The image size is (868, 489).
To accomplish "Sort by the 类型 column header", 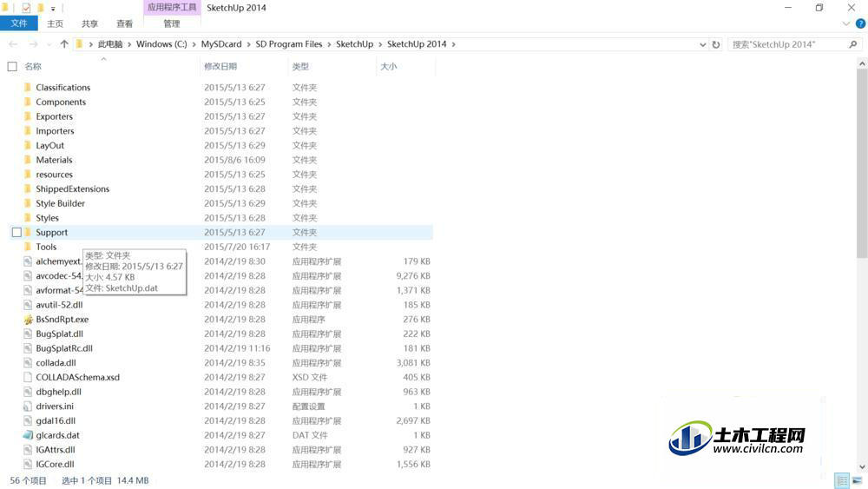I will pos(300,67).
